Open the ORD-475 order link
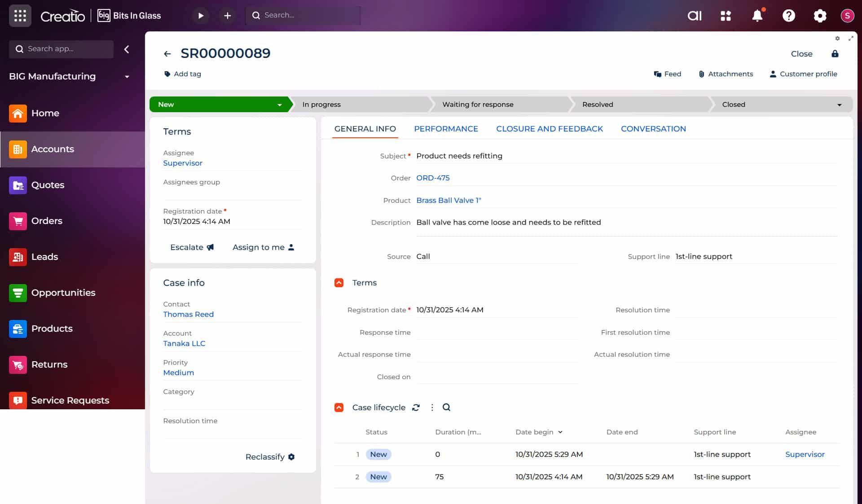The height and width of the screenshot is (504, 862). click(433, 178)
